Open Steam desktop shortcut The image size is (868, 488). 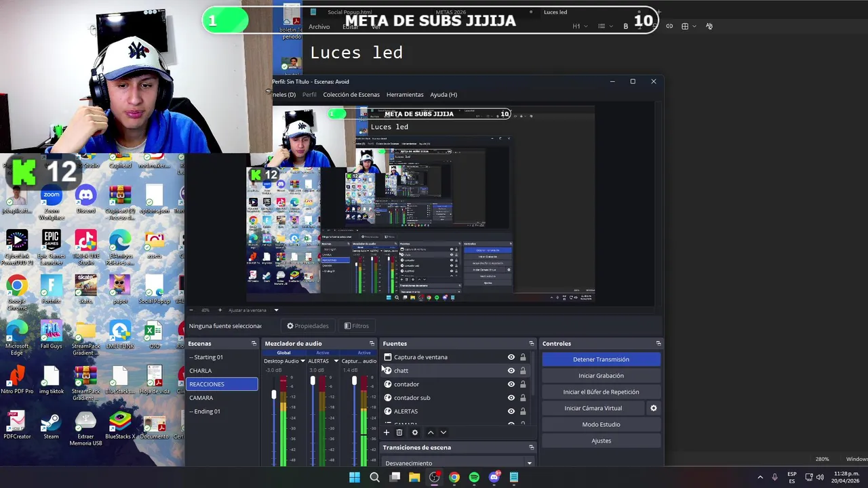[51, 426]
